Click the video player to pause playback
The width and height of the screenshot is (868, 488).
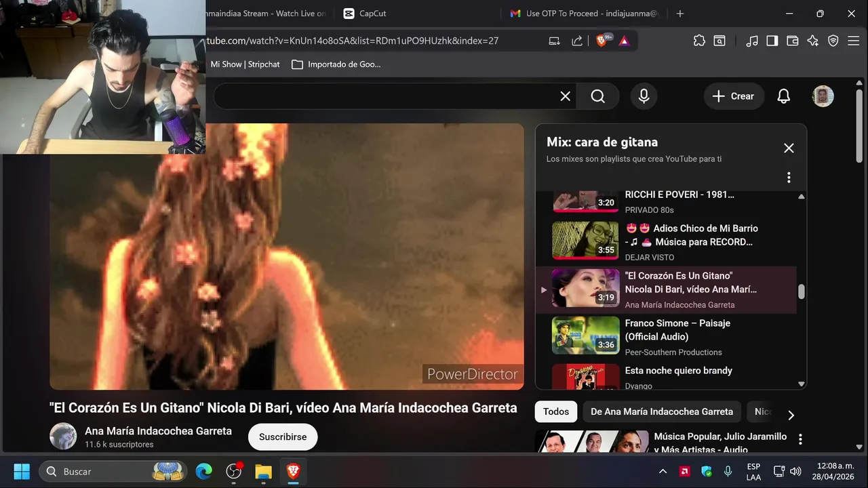pos(286,256)
